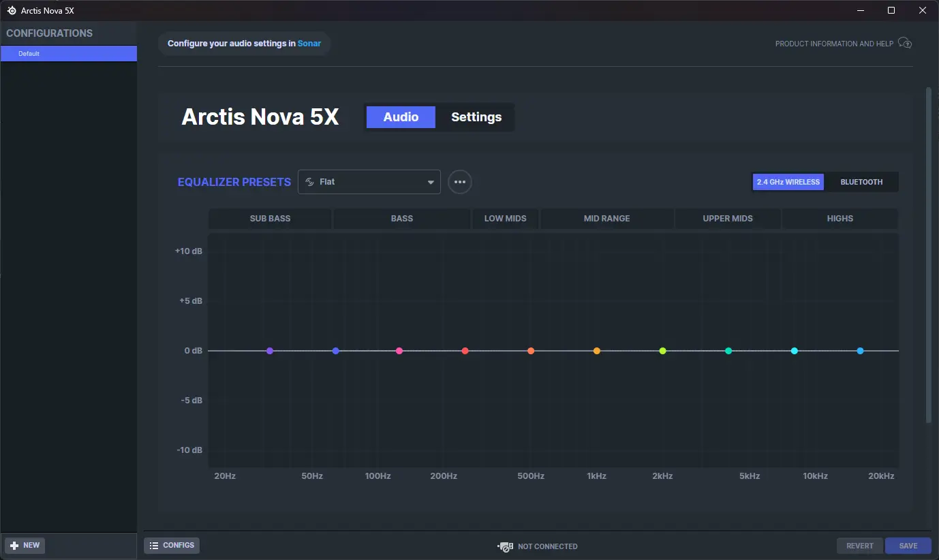Screen dimensions: 939x560
Task: Maximize the Arctis Nova 5X window
Action: [x=891, y=10]
